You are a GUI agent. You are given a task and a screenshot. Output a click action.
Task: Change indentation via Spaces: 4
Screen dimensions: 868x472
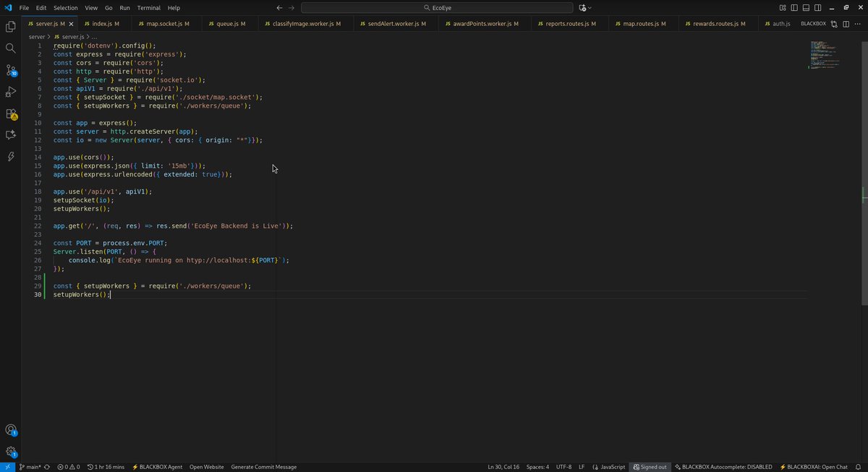click(537, 467)
